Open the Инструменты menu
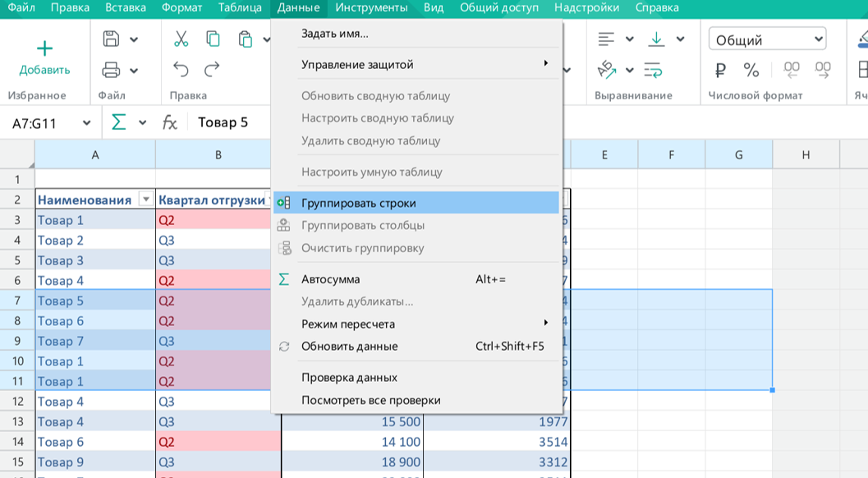Screen dimensions: 868x478 371,7
